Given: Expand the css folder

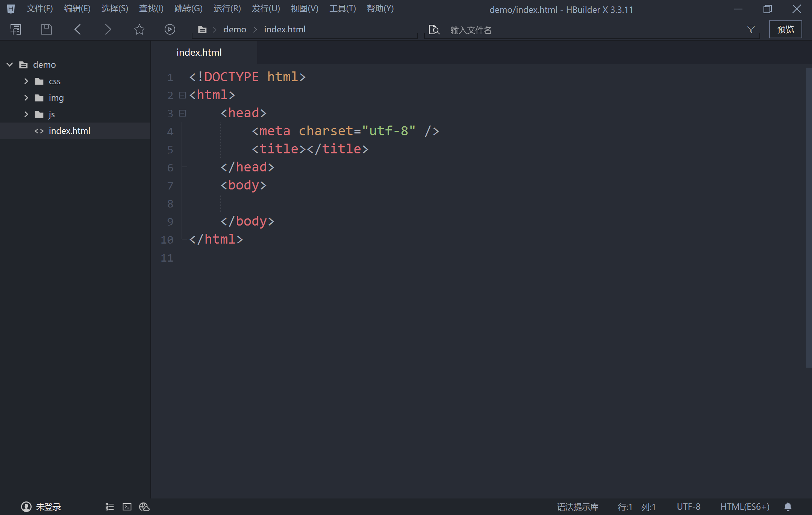Looking at the screenshot, I should point(26,81).
